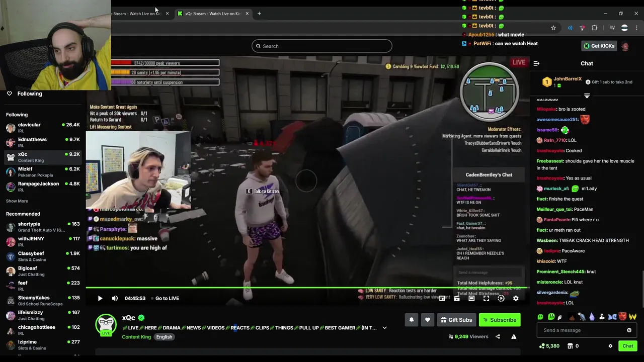Image resolution: width=644 pixels, height=362 pixels.
Task: Open the playback speed circular icon
Action: coord(501,298)
